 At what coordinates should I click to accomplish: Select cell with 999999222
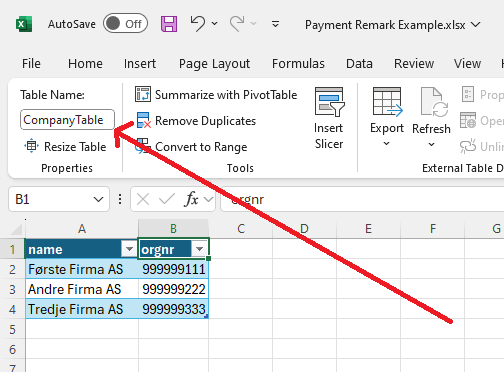[x=173, y=289]
